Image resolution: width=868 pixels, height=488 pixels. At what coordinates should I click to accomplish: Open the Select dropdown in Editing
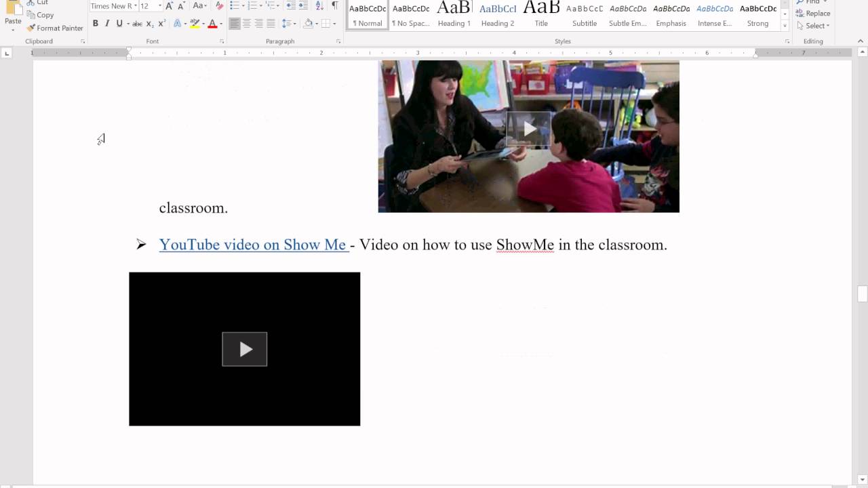813,26
